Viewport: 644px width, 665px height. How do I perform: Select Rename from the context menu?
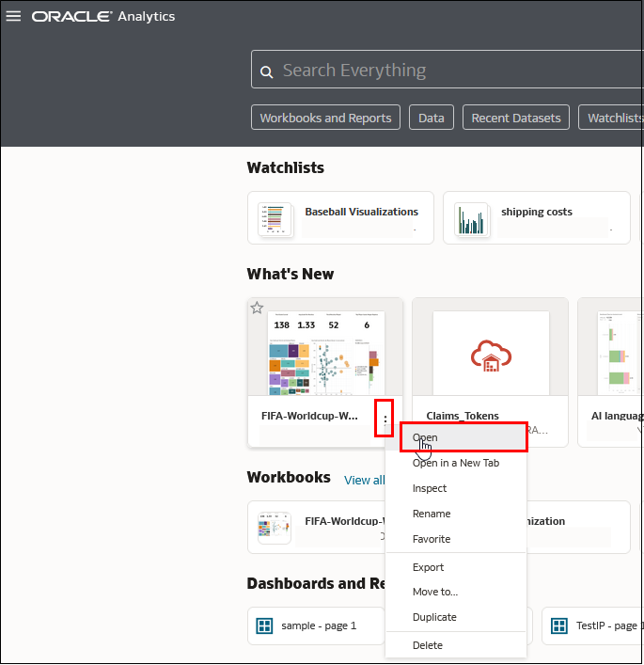tap(456, 514)
